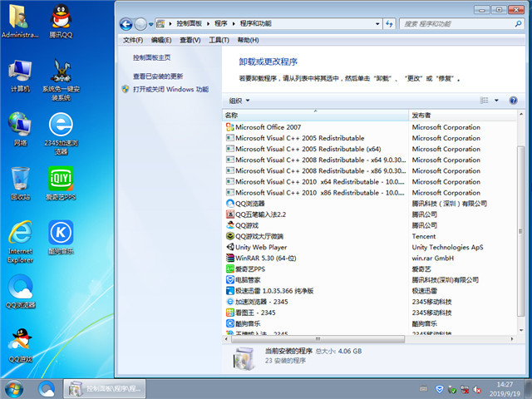532x399 pixels.
Task: Refresh the address bar location
Action: pos(389,24)
